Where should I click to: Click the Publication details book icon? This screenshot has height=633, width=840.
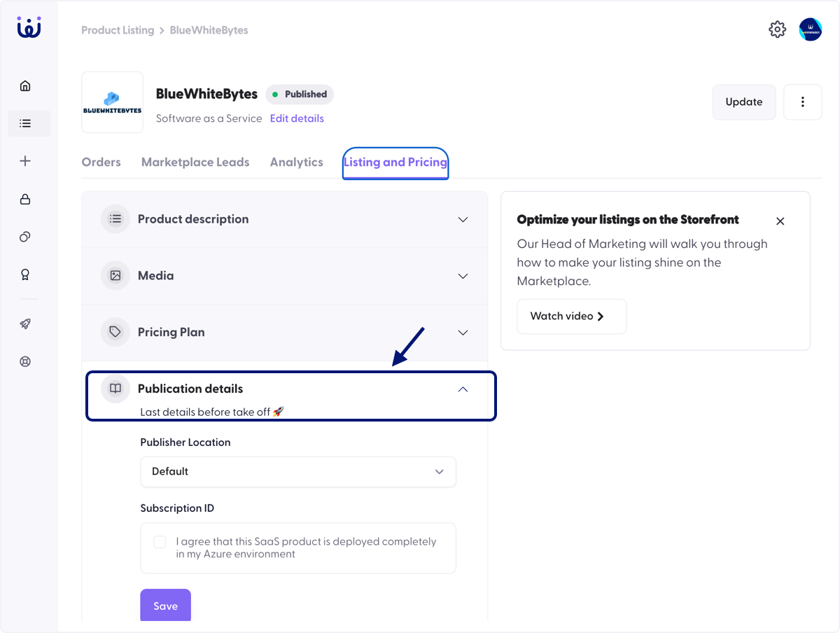point(115,389)
